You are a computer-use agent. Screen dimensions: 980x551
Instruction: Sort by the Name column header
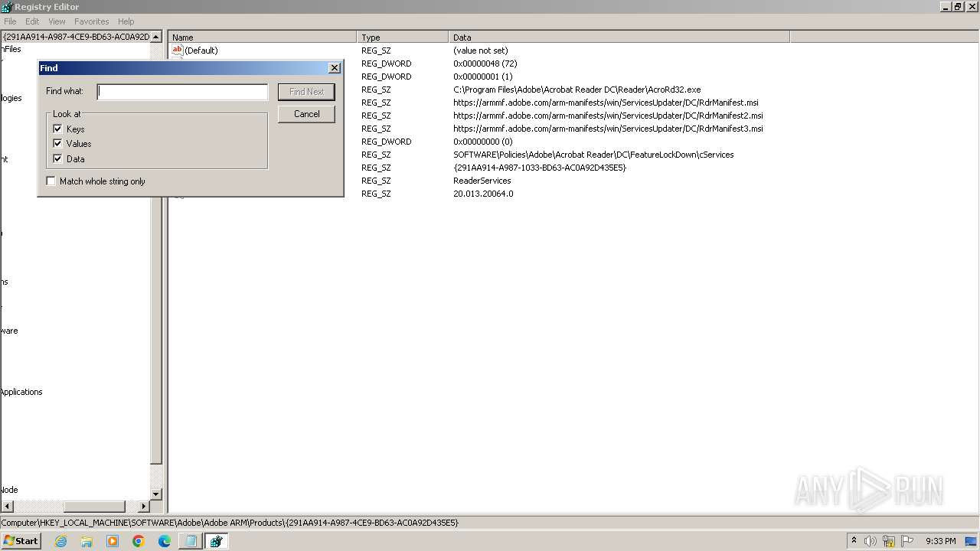263,37
